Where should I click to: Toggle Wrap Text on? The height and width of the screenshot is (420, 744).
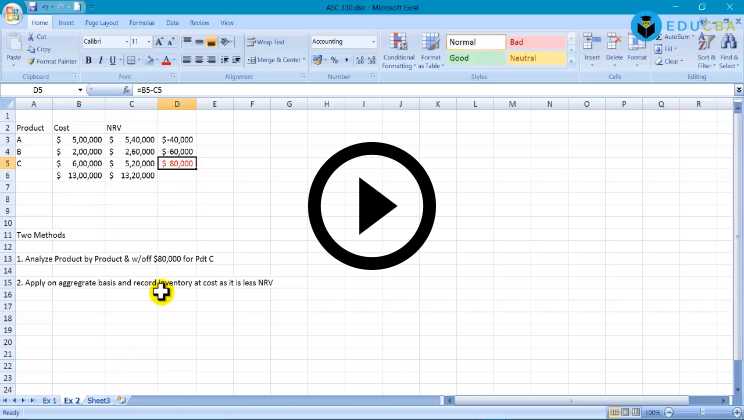pyautogui.click(x=265, y=42)
